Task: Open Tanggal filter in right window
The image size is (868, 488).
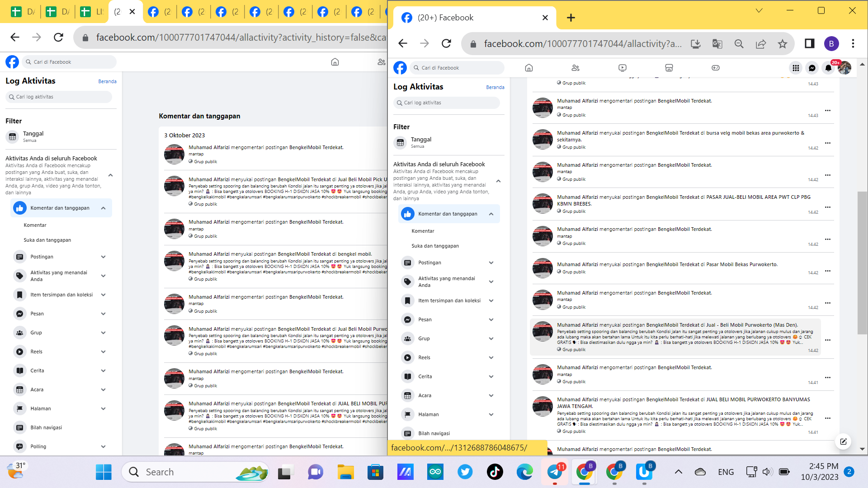Action: [449, 143]
